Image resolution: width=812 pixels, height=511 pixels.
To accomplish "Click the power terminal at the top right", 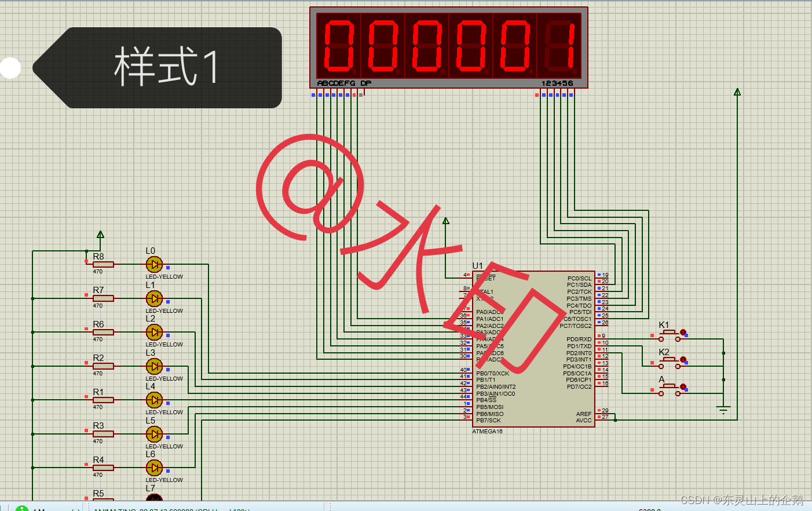I will (737, 92).
